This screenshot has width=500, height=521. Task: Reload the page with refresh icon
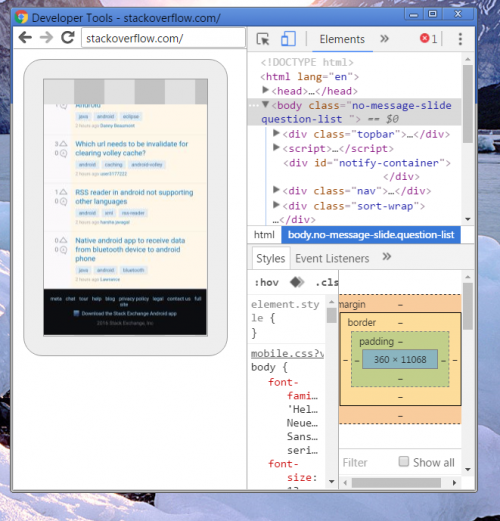68,37
